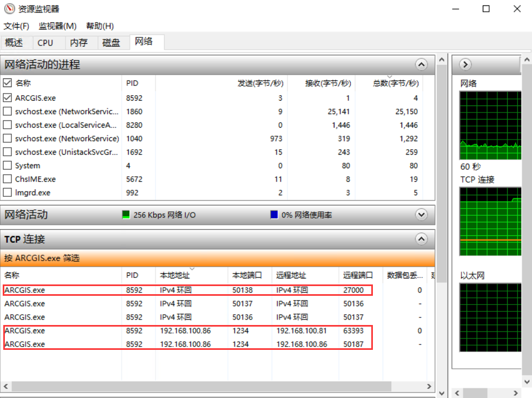The image size is (532, 398).
Task: Sort processes by PID column header
Action: [x=132, y=83]
